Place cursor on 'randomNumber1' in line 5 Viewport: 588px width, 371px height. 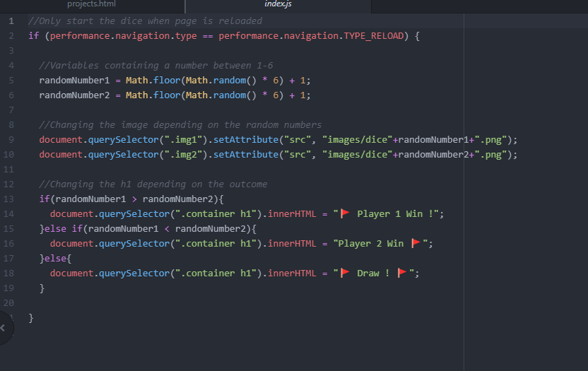(74, 81)
